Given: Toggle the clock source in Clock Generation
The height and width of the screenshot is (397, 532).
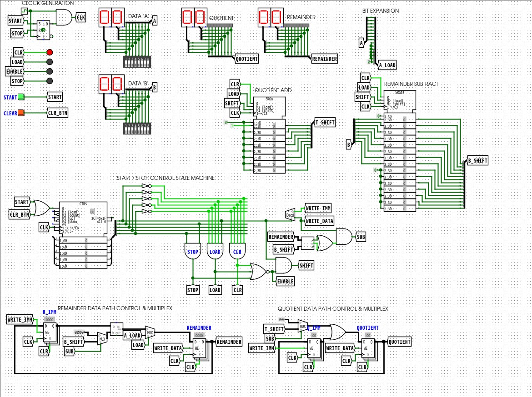Looking at the screenshot, I should 24,11.
